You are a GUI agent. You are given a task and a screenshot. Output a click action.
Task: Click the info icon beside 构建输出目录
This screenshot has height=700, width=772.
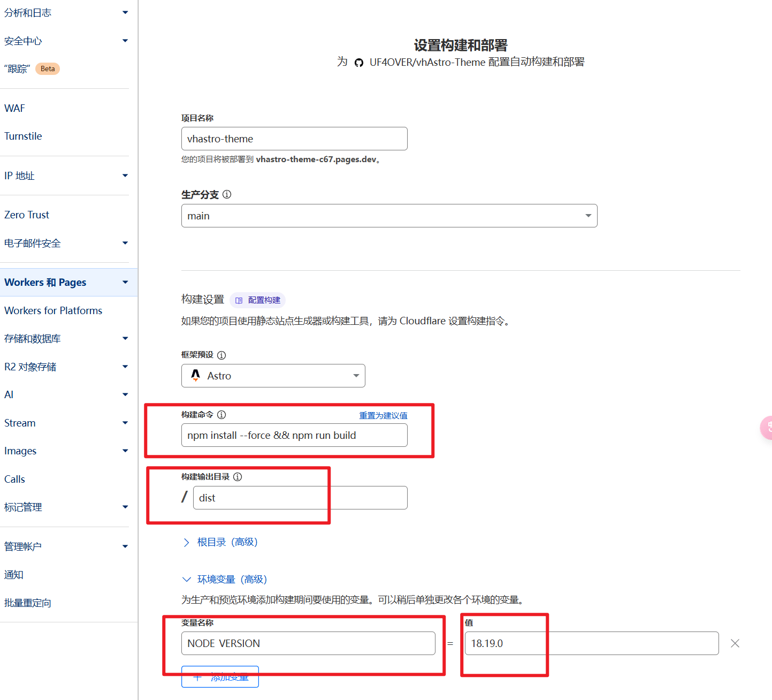tap(238, 477)
